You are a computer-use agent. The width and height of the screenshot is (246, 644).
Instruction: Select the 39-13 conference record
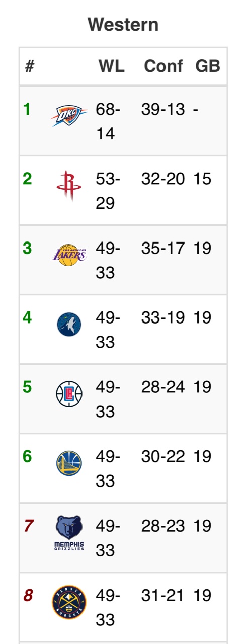click(x=163, y=109)
